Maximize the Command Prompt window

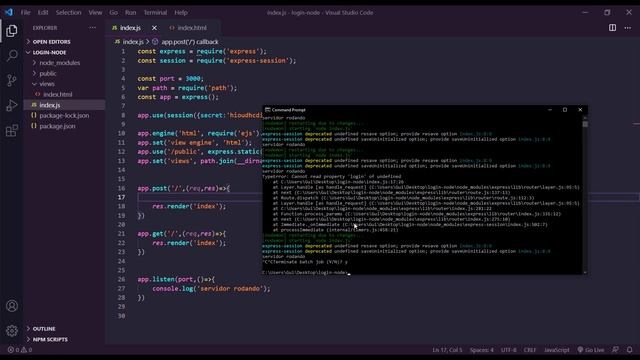(565, 109)
